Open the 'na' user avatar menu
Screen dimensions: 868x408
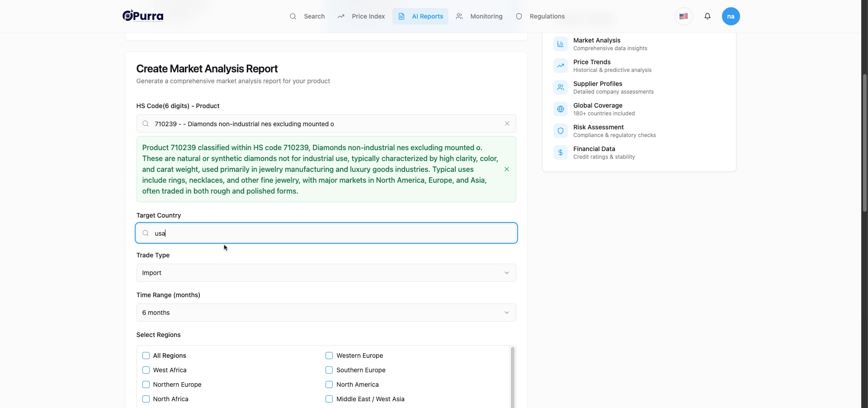pyautogui.click(x=731, y=16)
